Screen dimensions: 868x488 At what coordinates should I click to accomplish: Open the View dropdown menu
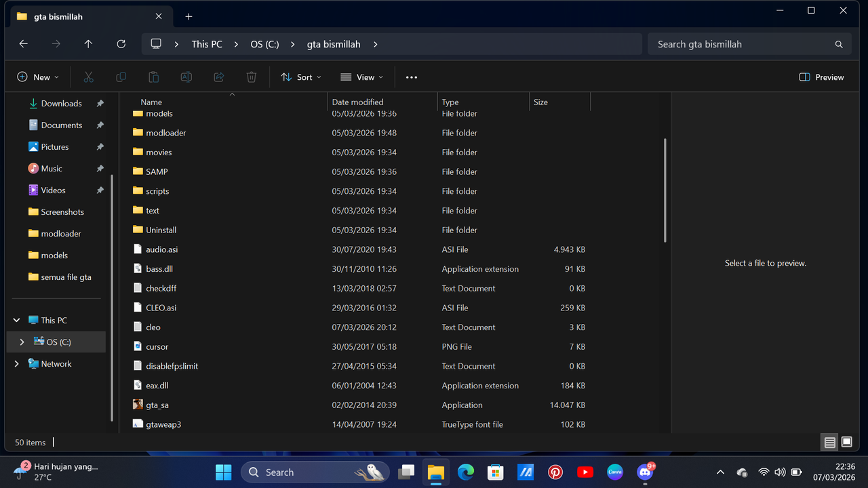point(362,77)
